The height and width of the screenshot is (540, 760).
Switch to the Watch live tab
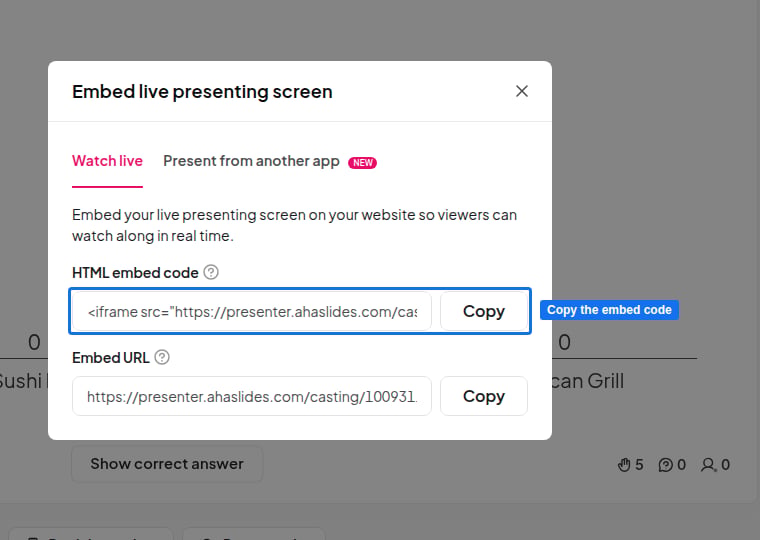[x=107, y=161]
